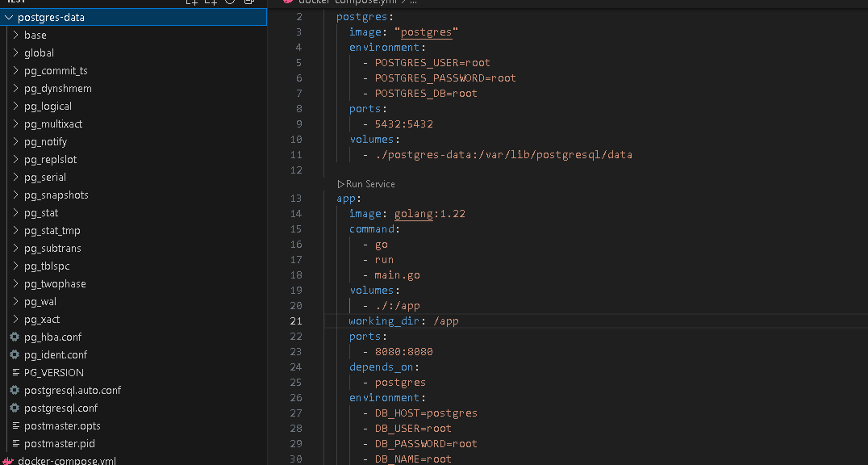Click the depends_on key
The image size is (868, 465).
[382, 367]
